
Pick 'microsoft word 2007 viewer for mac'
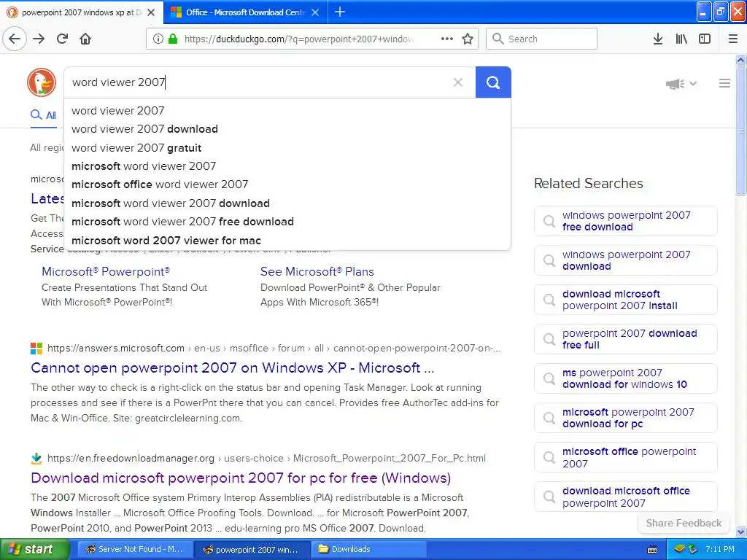tap(287, 241)
